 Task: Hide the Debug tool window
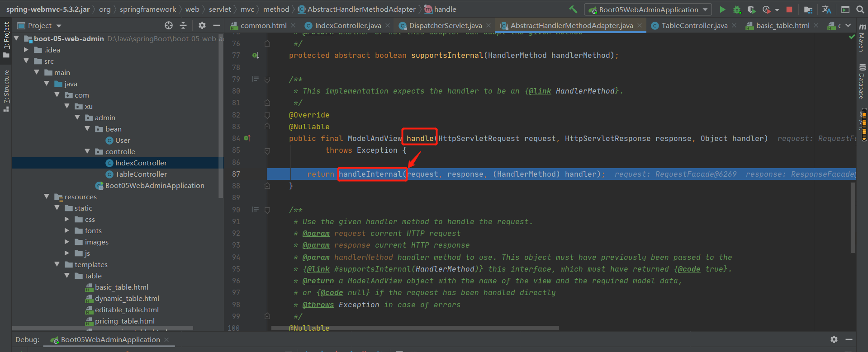point(849,339)
